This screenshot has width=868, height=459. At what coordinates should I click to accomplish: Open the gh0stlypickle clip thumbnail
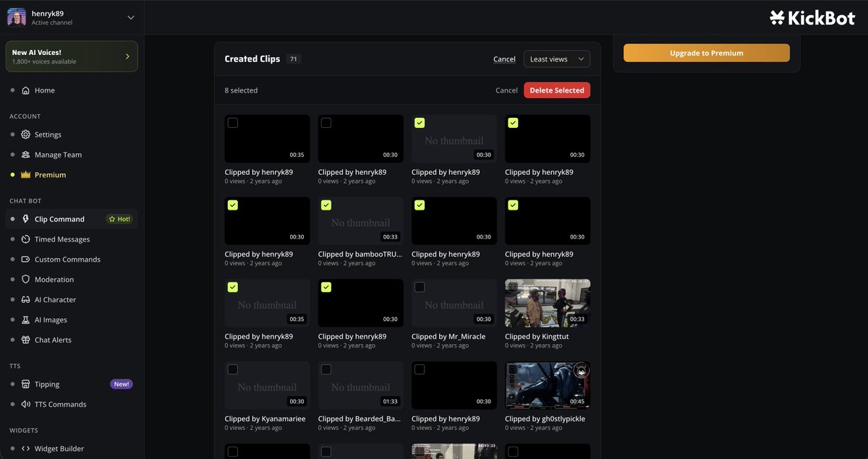pyautogui.click(x=548, y=385)
